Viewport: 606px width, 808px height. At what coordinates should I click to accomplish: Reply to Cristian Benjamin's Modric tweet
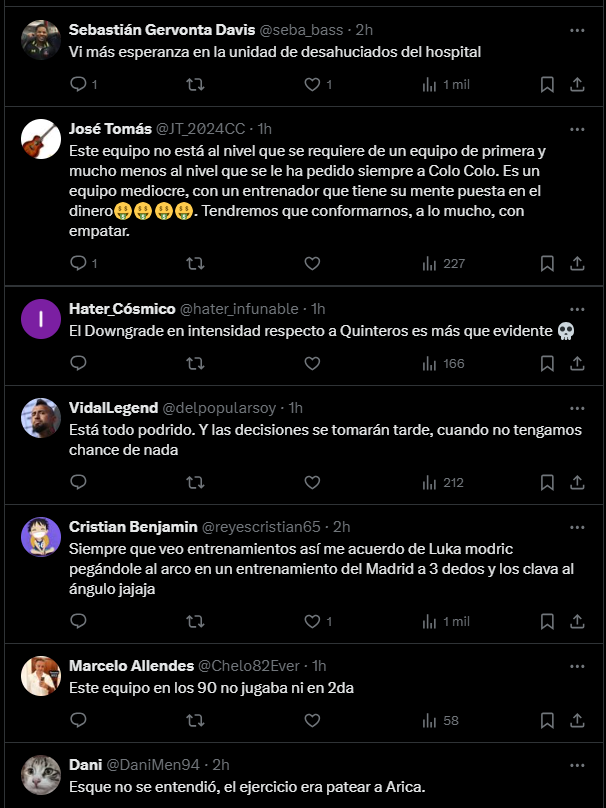coord(78,622)
